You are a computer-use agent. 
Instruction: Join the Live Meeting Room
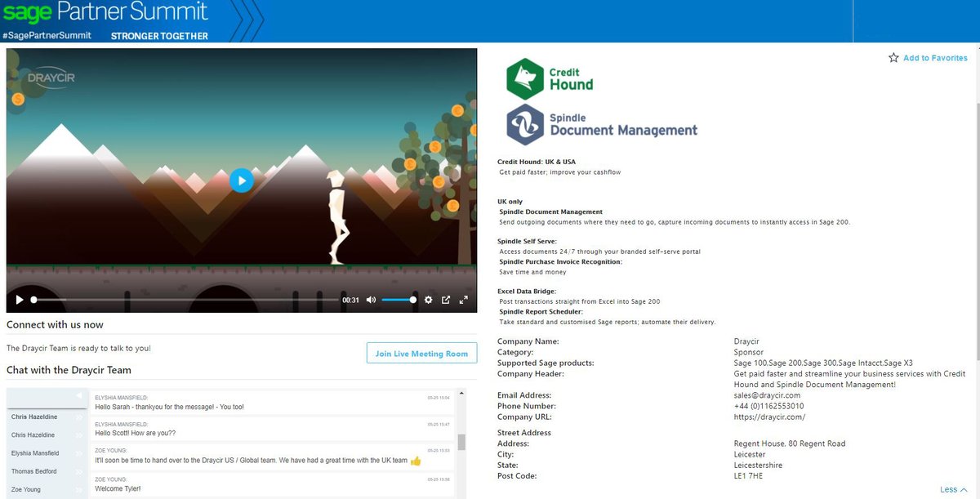(421, 354)
